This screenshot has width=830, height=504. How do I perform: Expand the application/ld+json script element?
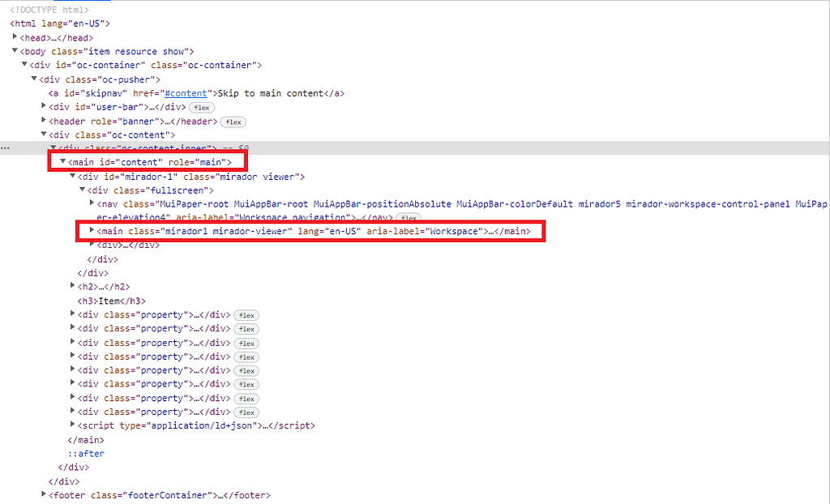[73, 425]
